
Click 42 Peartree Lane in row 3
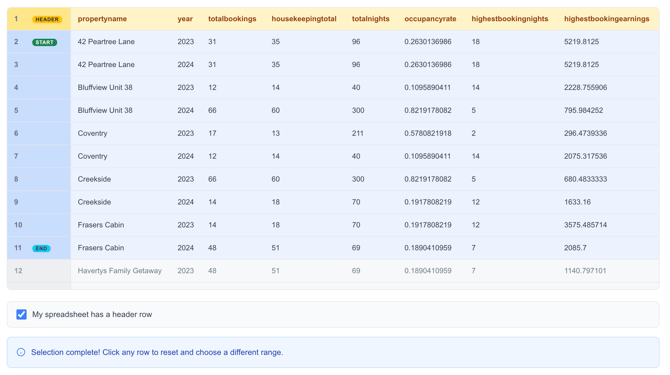pyautogui.click(x=106, y=64)
